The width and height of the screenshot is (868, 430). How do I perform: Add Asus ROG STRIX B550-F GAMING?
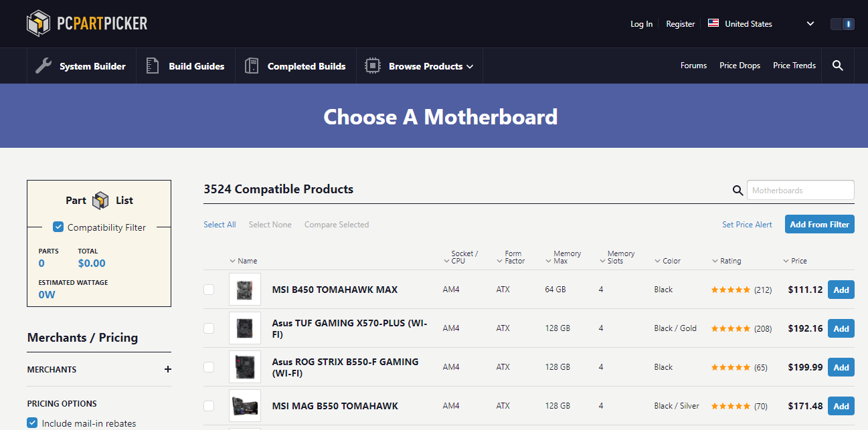click(841, 367)
